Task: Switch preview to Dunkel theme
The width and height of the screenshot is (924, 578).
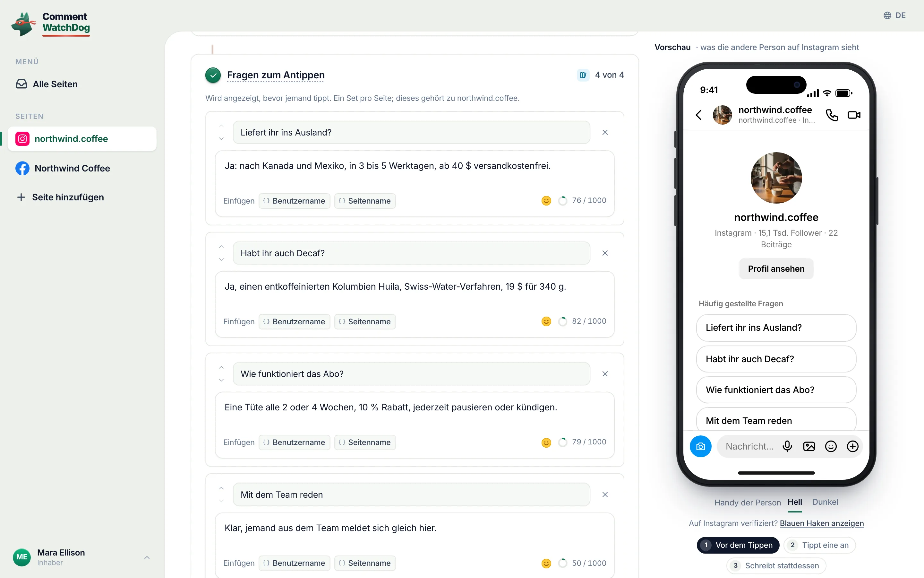Action: coord(825,502)
